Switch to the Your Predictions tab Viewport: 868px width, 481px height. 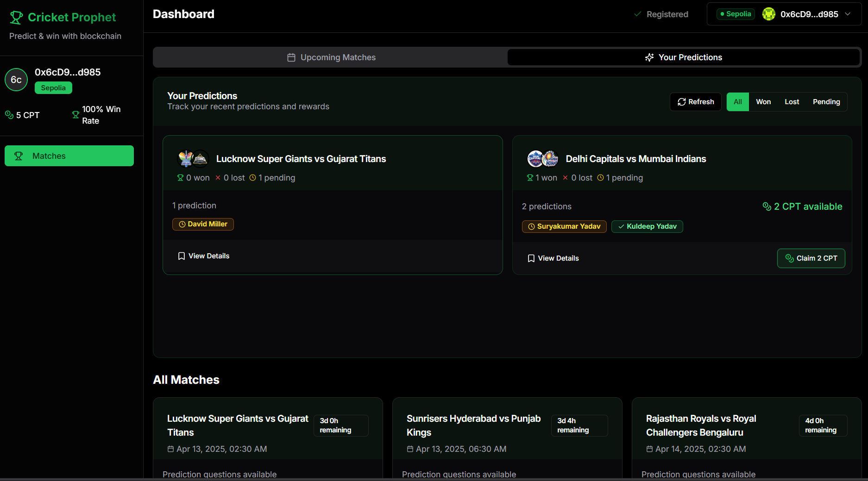pyautogui.click(x=684, y=57)
